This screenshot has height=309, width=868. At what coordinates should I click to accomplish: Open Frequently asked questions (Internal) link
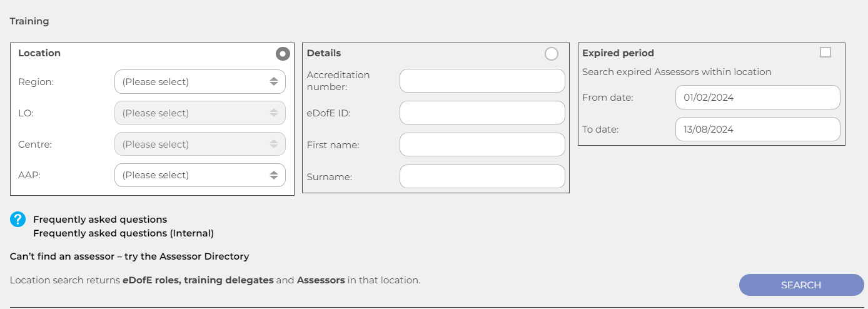click(123, 233)
